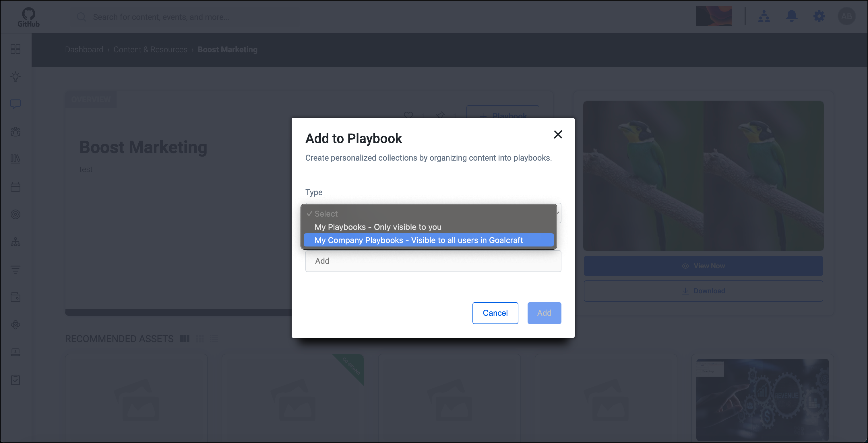The height and width of the screenshot is (443, 868).
Task: Open the notifications bell
Action: click(792, 16)
